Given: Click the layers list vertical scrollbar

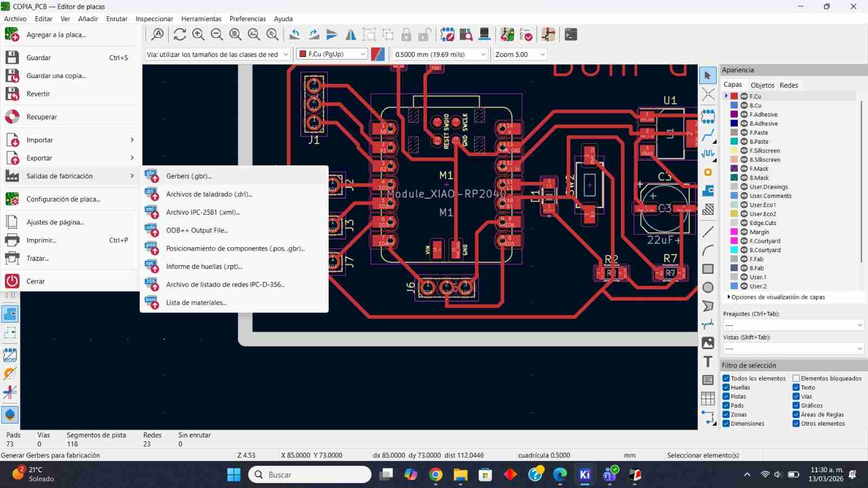Looking at the screenshot, I should (861, 182).
